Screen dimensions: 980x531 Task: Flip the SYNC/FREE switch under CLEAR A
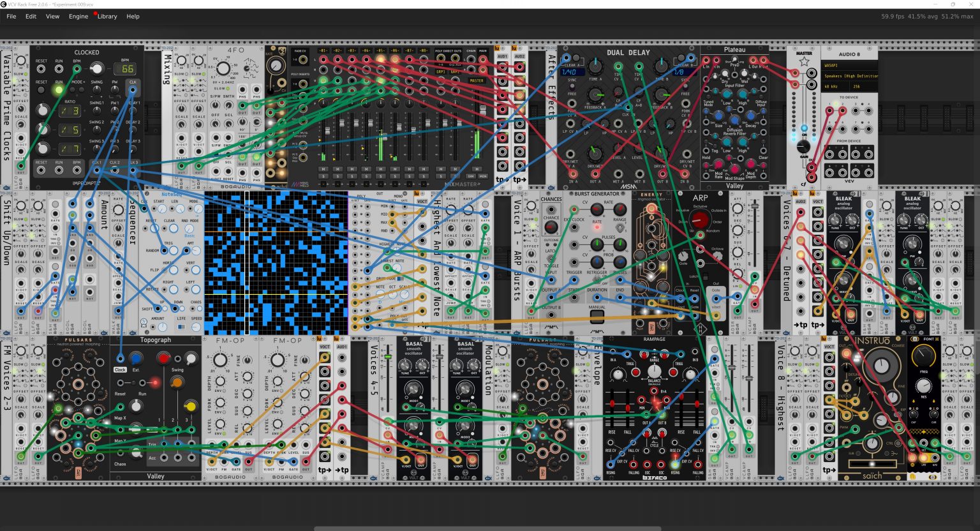coord(572,87)
